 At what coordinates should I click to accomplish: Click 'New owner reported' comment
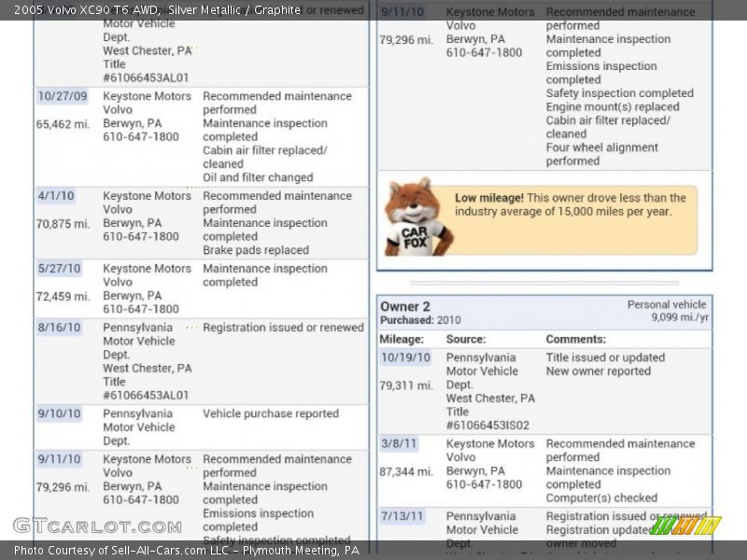coord(599,371)
